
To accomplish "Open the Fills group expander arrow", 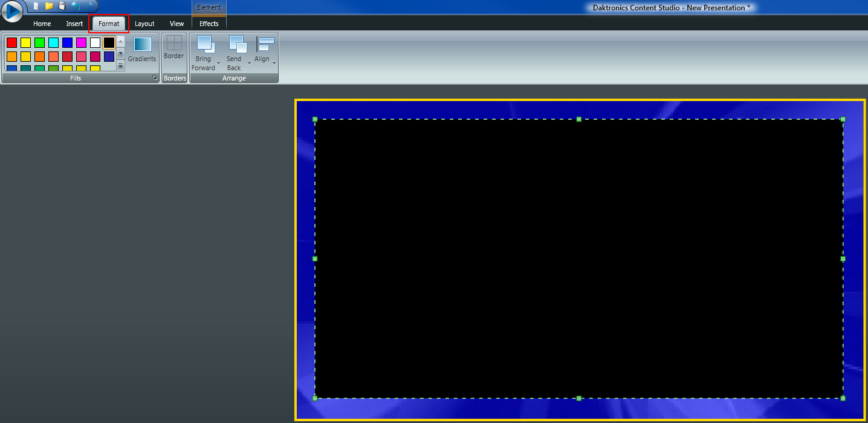I will pyautogui.click(x=154, y=77).
